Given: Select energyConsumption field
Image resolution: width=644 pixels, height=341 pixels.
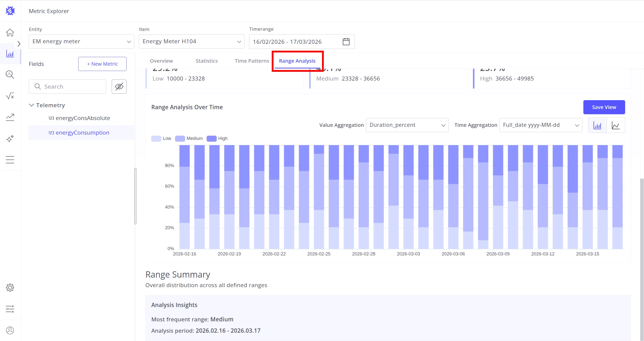Looking at the screenshot, I should coord(82,133).
